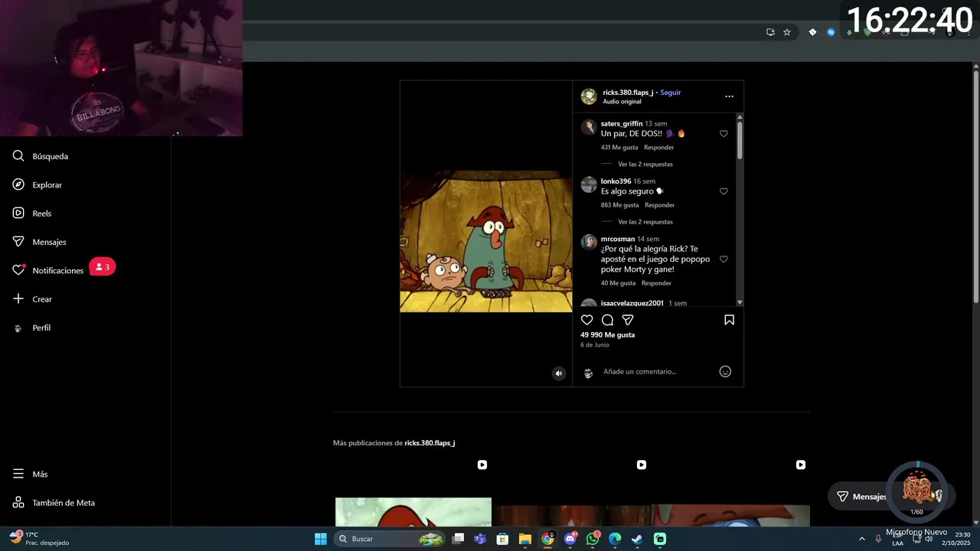Image resolution: width=980 pixels, height=551 pixels.
Task: Save post with bookmark icon
Action: 729,320
